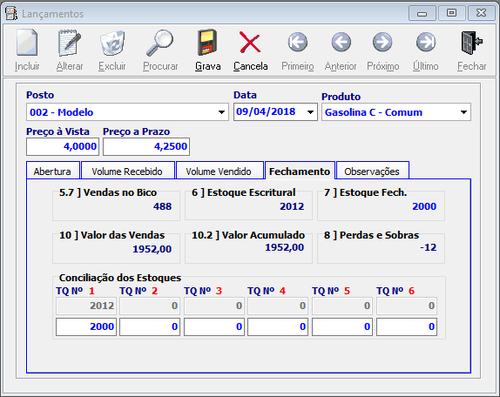This screenshot has height=397, width=500.
Task: Go to Primeiro record arrow
Action: coord(298,42)
